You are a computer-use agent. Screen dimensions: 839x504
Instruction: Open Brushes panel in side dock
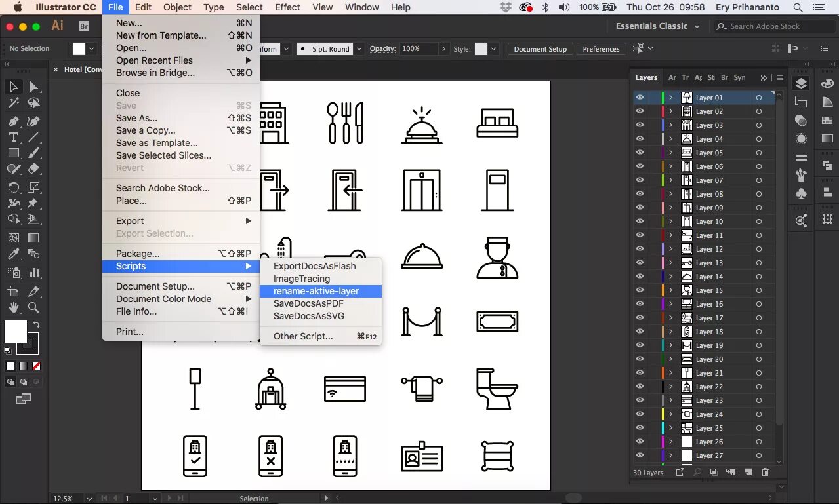pos(801,175)
